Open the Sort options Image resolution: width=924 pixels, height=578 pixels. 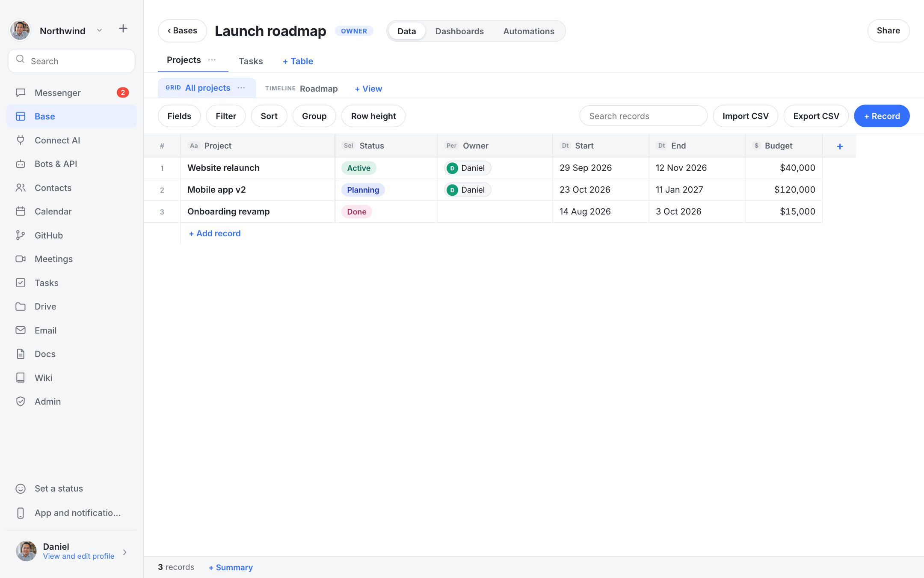coord(269,116)
